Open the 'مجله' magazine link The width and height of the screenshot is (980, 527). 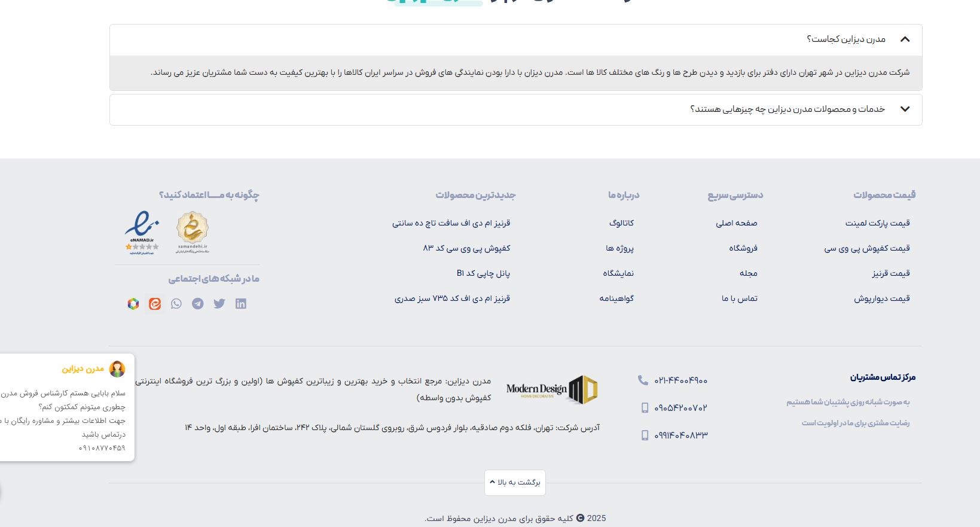(x=749, y=273)
